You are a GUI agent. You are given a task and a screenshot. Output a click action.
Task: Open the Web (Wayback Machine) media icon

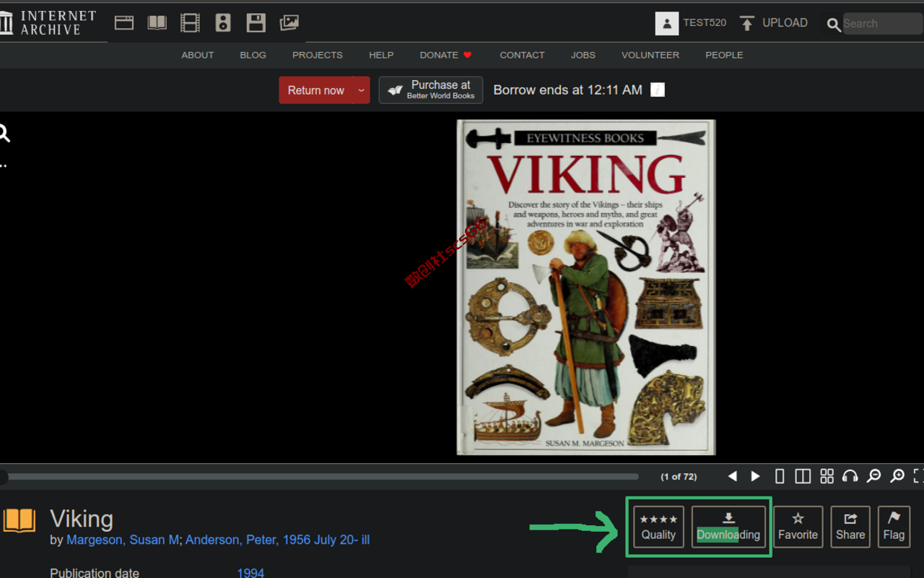point(124,23)
